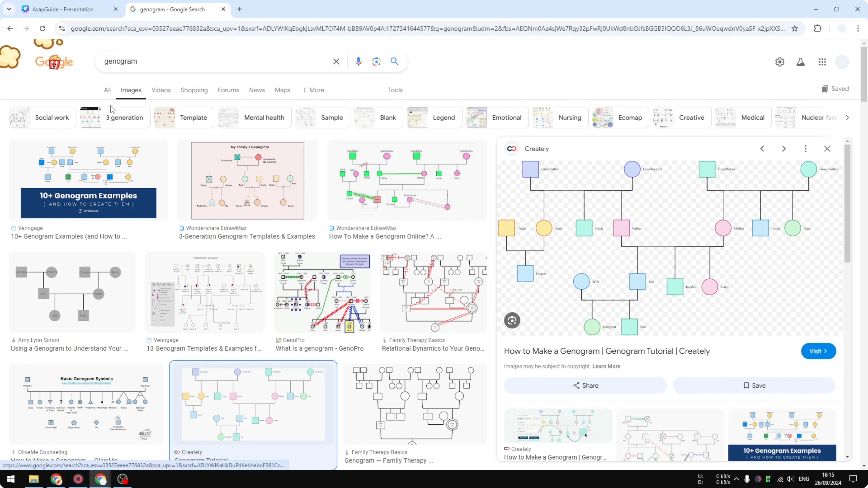The image size is (868, 488).
Task: Select the 3 generation filter chip
Action: tap(115, 118)
